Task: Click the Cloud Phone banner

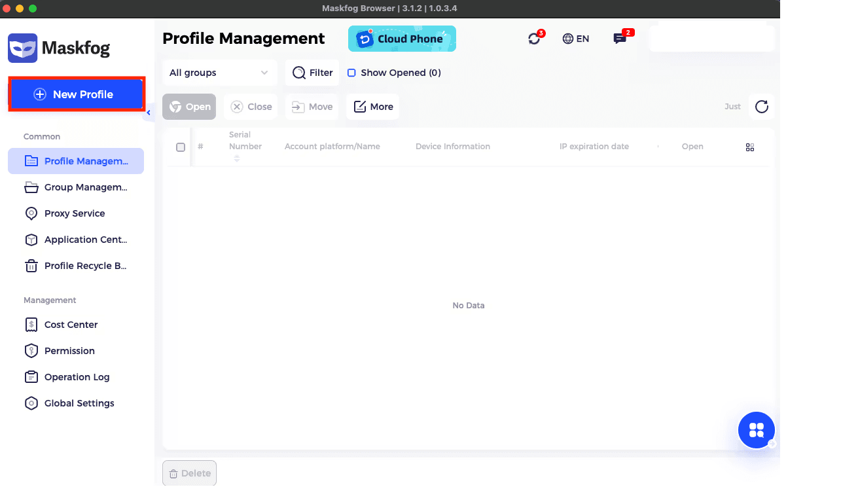Action: pyautogui.click(x=402, y=39)
